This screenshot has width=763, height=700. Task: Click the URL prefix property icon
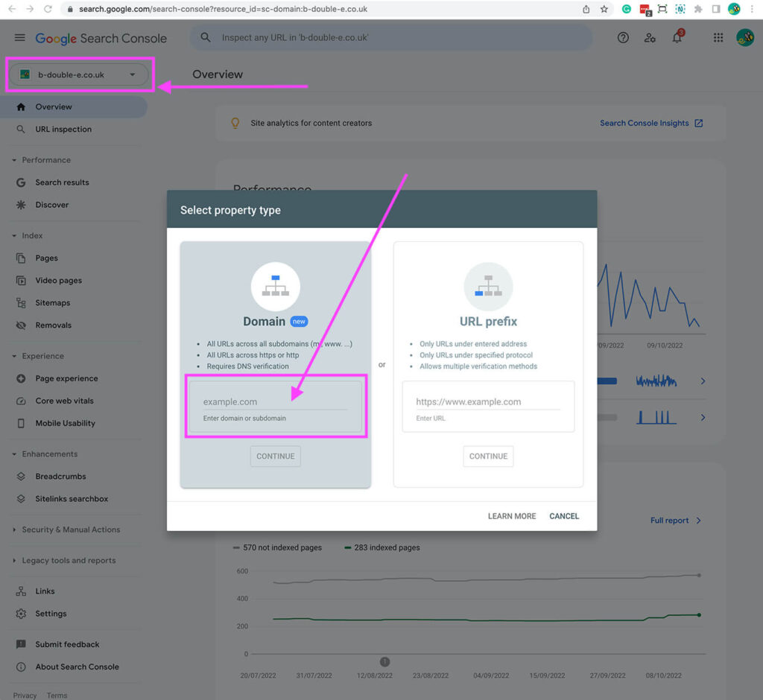click(x=488, y=287)
